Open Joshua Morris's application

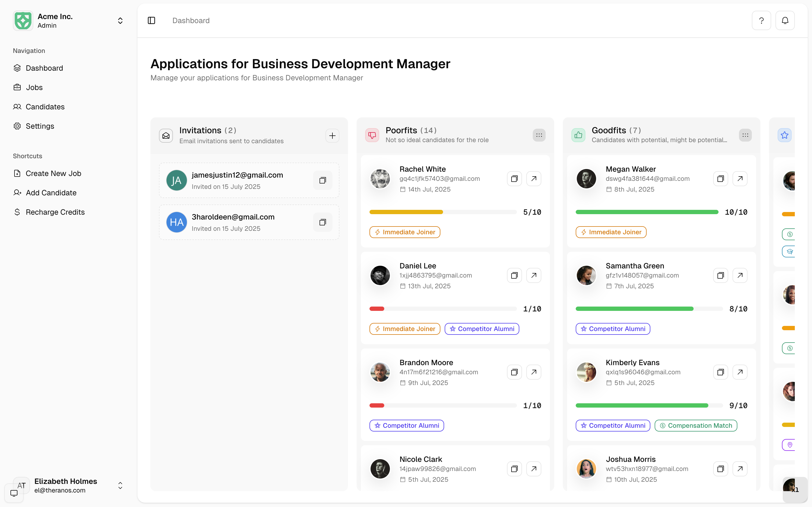740,469
